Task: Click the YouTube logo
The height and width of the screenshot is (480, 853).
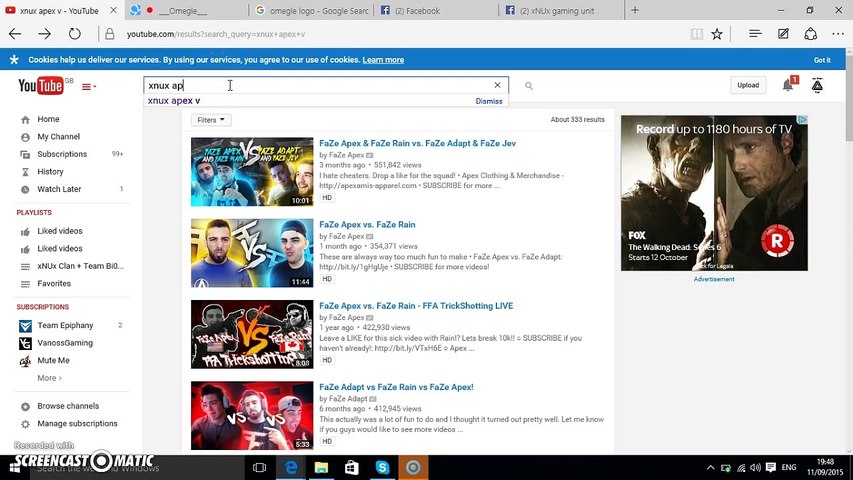Action: (x=40, y=86)
